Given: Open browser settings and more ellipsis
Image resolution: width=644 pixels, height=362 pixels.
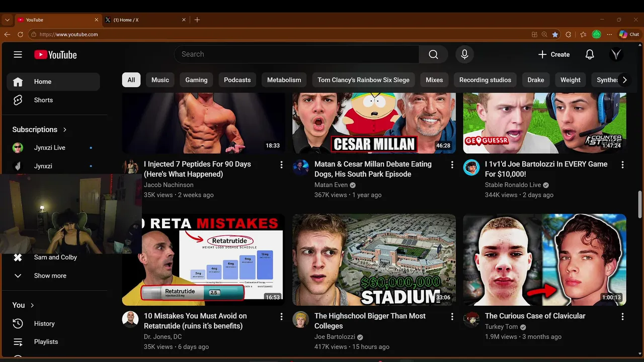Looking at the screenshot, I should pyautogui.click(x=609, y=34).
